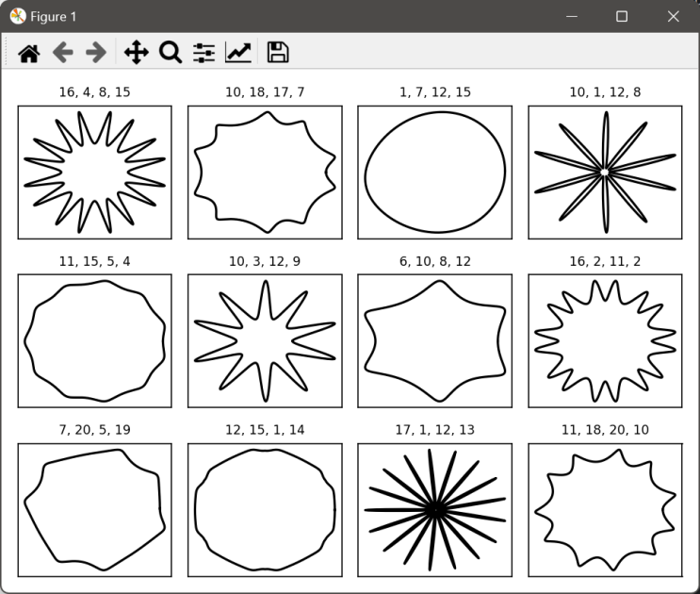The height and width of the screenshot is (594, 700).
Task: Activate the Pan axes tool
Action: 137,53
